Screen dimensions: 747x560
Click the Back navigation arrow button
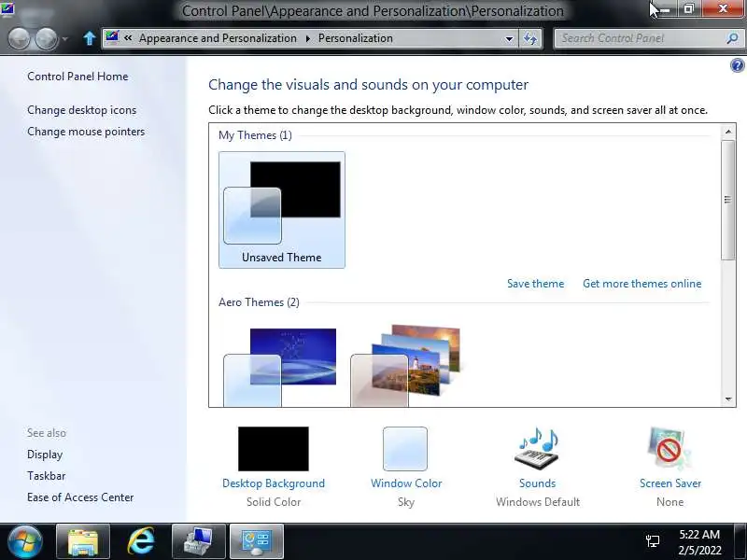19,38
